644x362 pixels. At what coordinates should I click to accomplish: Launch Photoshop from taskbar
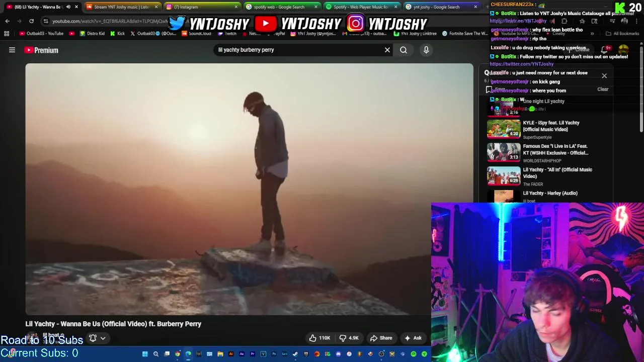click(x=274, y=354)
